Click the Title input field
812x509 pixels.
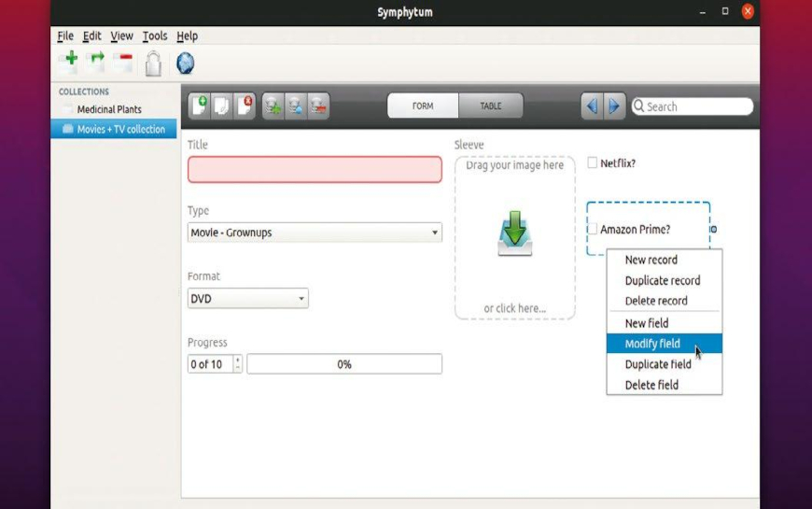(315, 169)
